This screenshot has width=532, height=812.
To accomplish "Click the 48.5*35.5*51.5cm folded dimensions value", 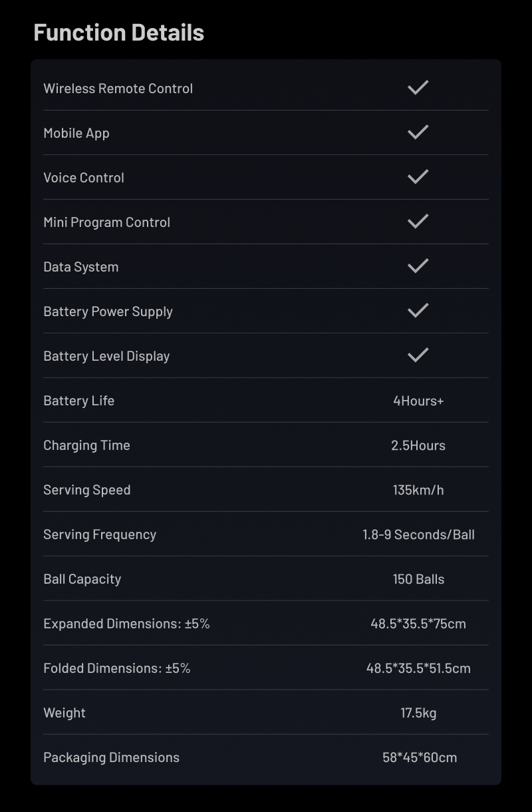I will (x=418, y=668).
